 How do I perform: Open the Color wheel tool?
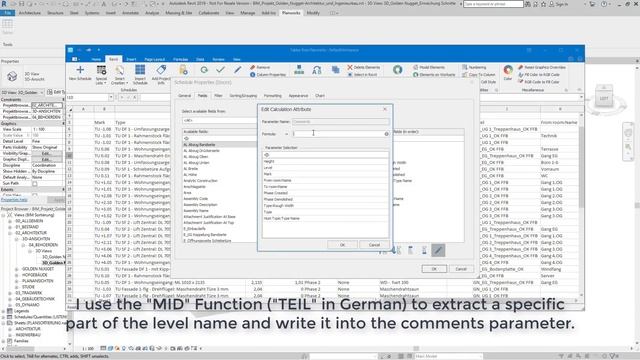tap(508, 73)
